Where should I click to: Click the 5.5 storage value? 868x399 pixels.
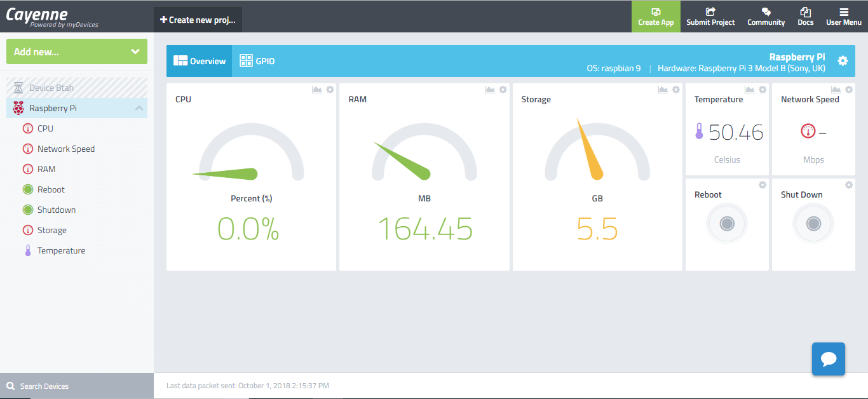(597, 229)
